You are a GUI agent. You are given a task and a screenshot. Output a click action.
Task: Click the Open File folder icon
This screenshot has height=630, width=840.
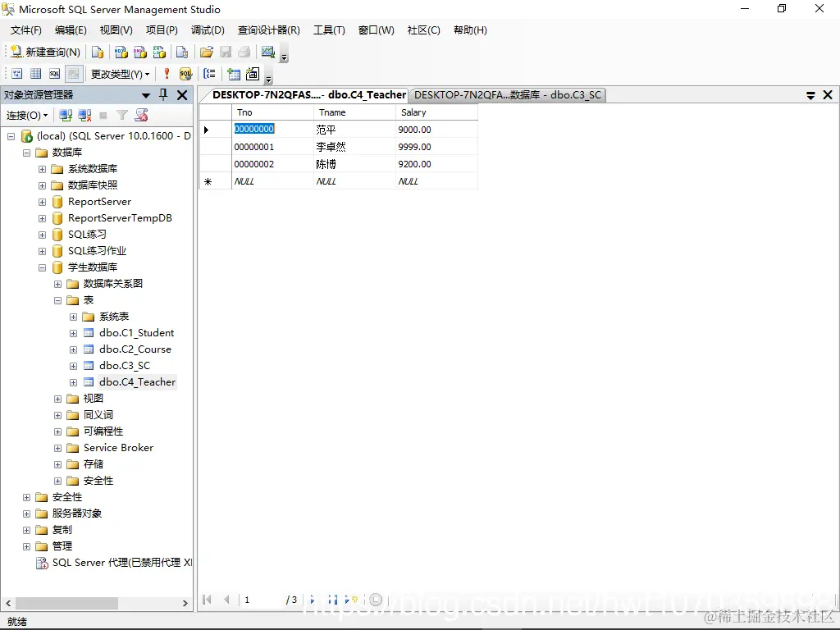pos(206,52)
